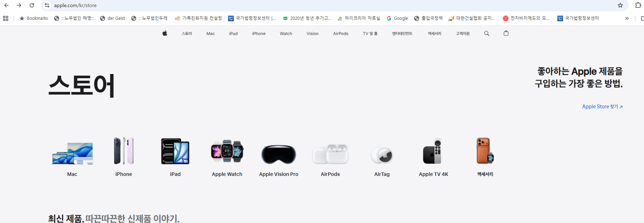
Task: Open the 스토어 nav menu item
Action: click(x=187, y=34)
